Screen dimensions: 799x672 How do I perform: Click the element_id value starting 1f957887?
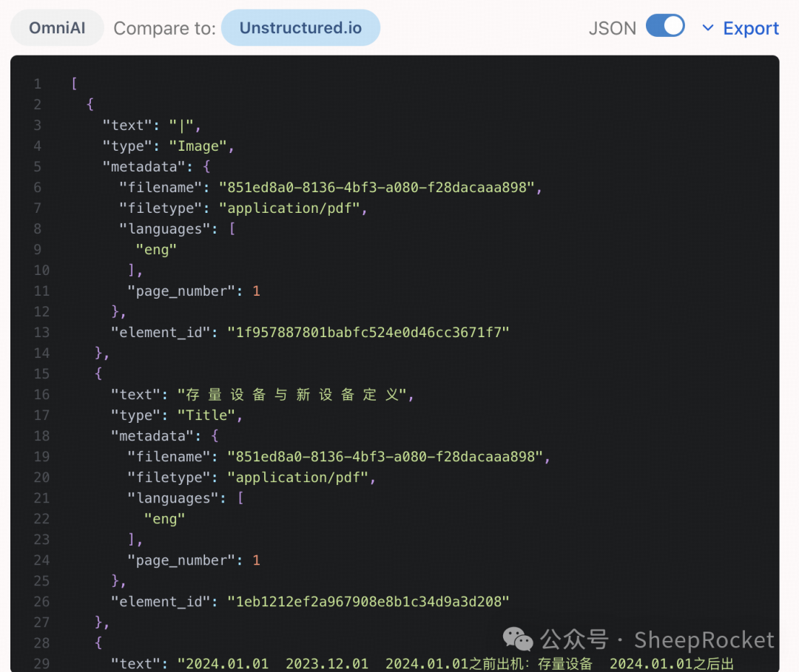368,333
